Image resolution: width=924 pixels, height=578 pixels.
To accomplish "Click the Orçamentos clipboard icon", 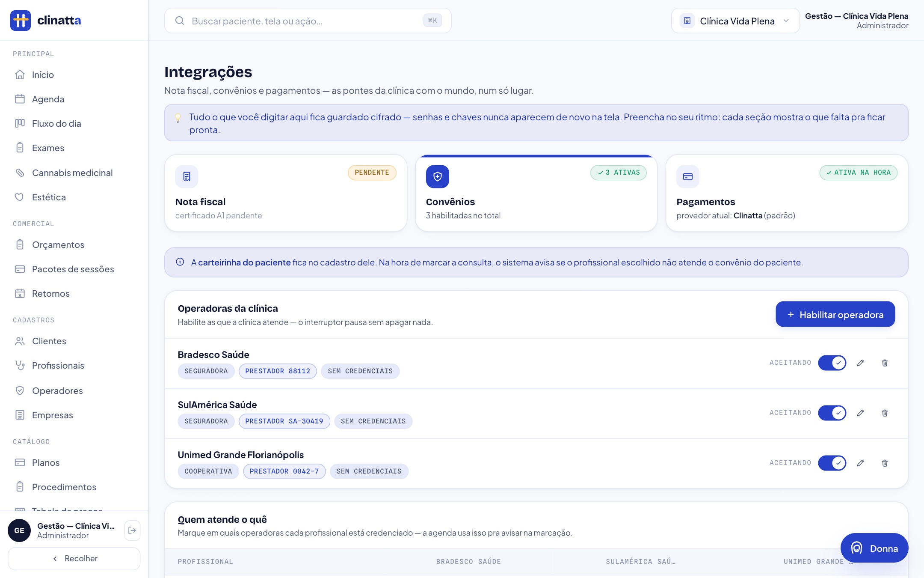I will pyautogui.click(x=20, y=244).
